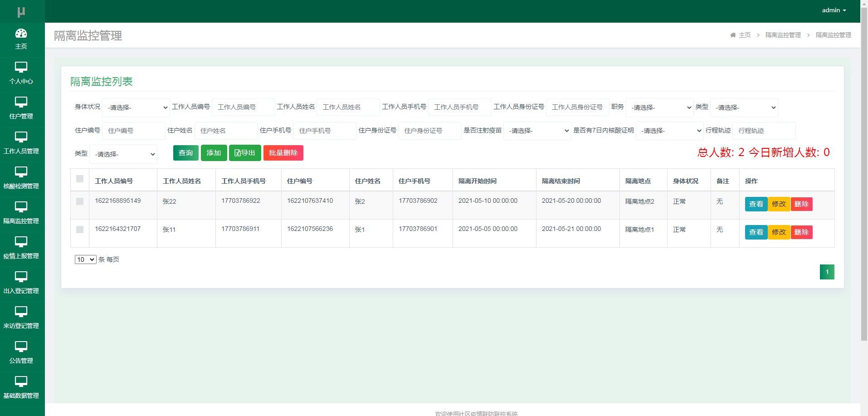
Task: Click the home icon in the breadcrumb
Action: point(733,35)
